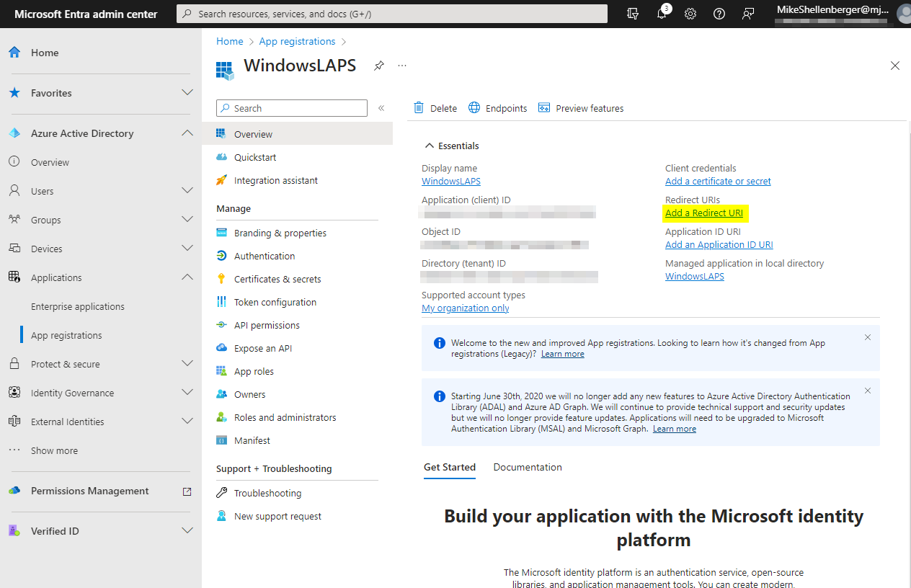Click the resources search input field
Screen dimensions: 911x588
point(392,13)
